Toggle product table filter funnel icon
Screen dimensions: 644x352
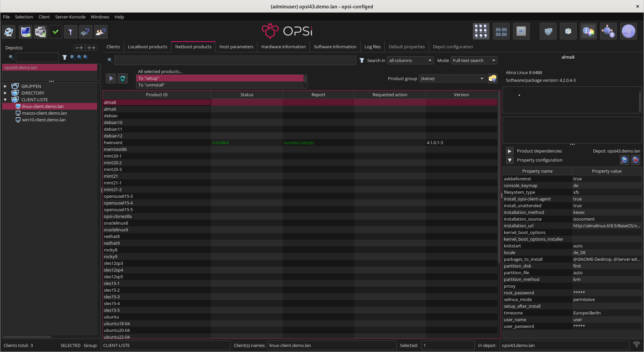[x=362, y=60]
